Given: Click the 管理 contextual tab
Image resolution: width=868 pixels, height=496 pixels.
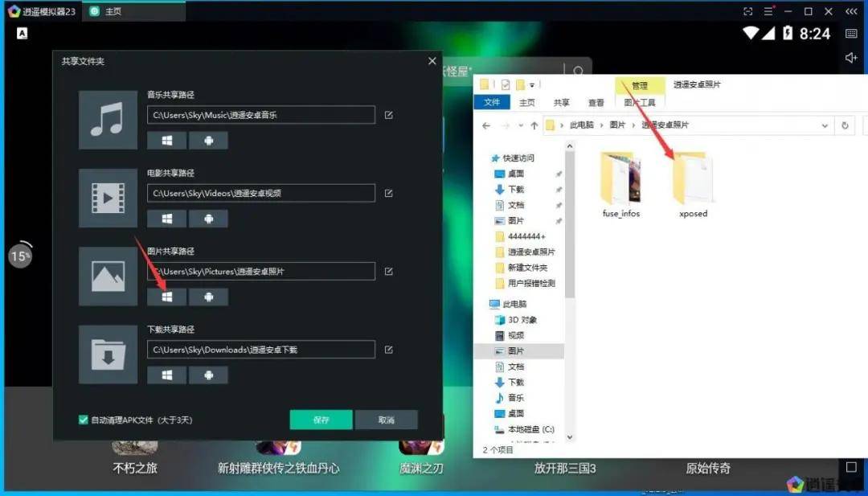Looking at the screenshot, I should point(640,84).
